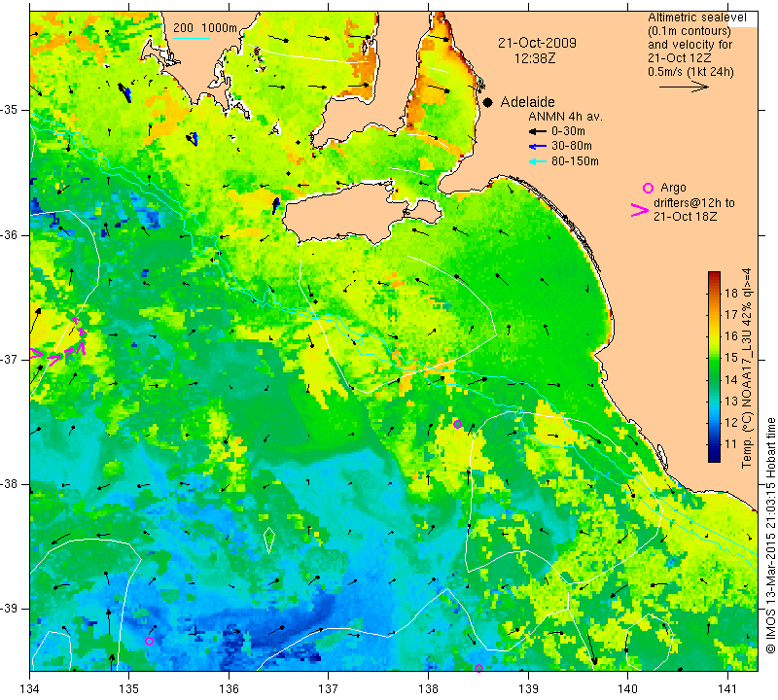This screenshot has height=700, width=778.
Task: Click the date 21-Oct-2009 text
Action: tap(538, 43)
